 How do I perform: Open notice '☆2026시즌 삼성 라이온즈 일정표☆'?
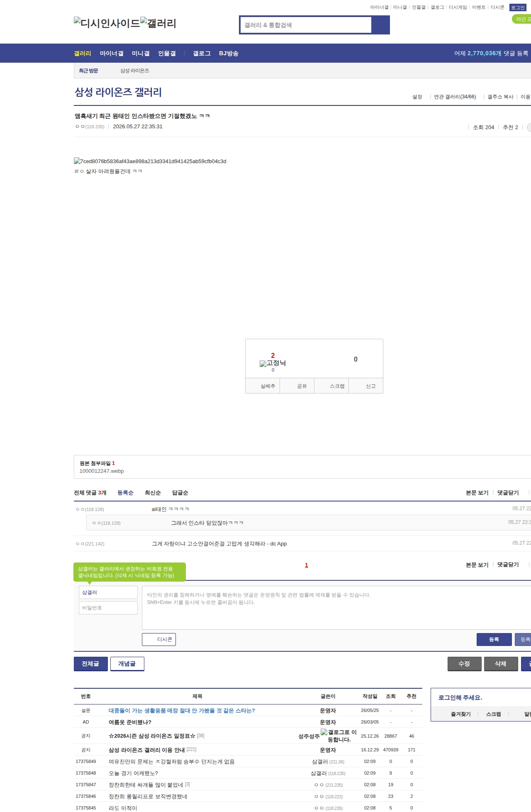click(152, 736)
